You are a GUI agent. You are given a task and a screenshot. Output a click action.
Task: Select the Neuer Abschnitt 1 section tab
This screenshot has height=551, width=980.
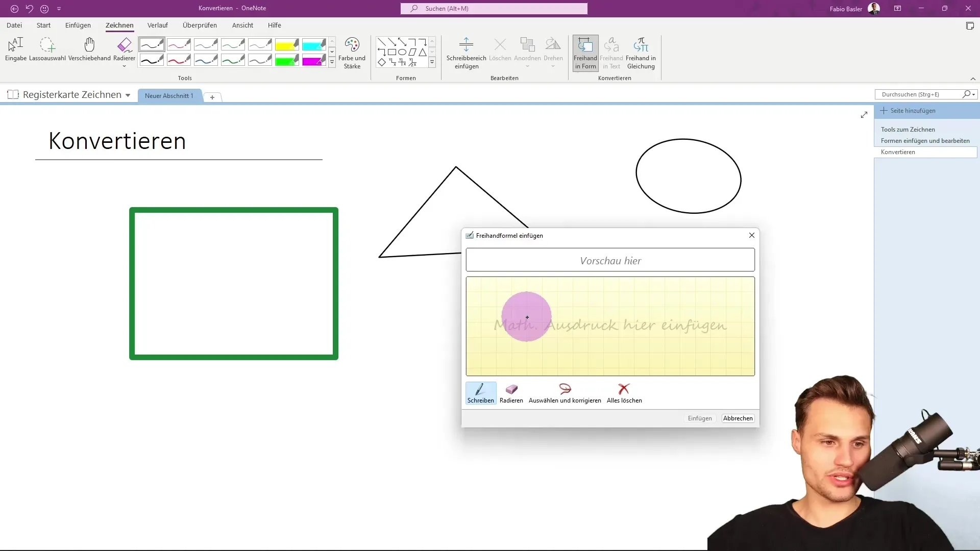click(169, 96)
